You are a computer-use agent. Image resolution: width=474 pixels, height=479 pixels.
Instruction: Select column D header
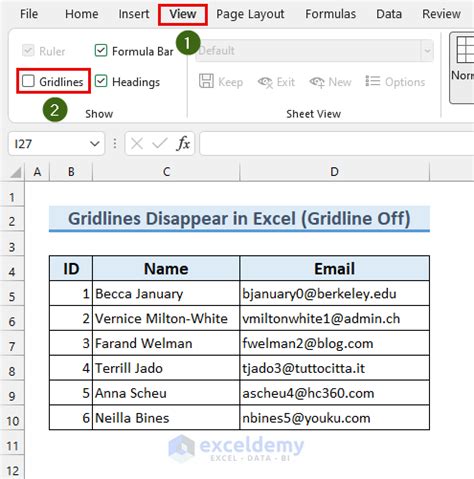pos(334,172)
